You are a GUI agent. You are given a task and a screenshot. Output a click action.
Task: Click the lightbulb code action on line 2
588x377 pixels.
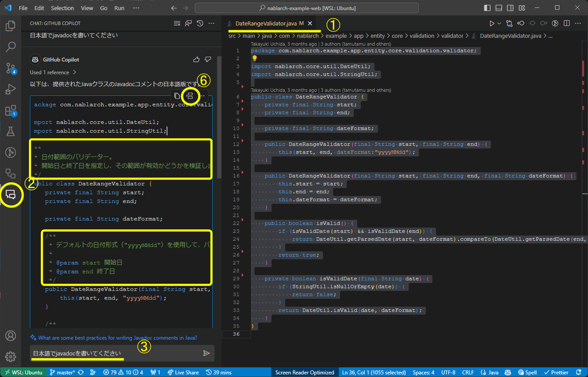tap(255, 58)
